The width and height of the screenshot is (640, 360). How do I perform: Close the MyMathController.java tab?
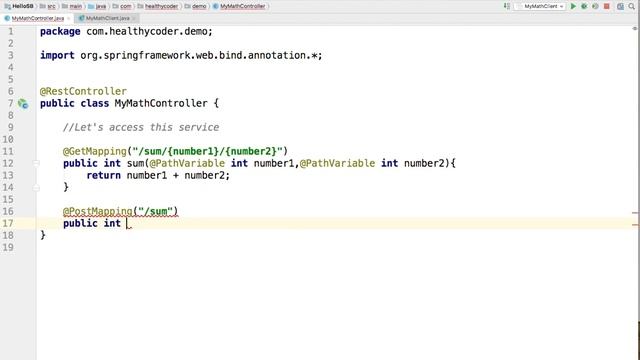[69, 18]
